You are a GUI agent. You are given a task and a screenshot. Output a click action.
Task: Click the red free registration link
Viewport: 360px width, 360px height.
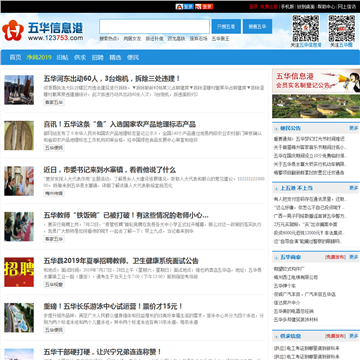(x=269, y=7)
